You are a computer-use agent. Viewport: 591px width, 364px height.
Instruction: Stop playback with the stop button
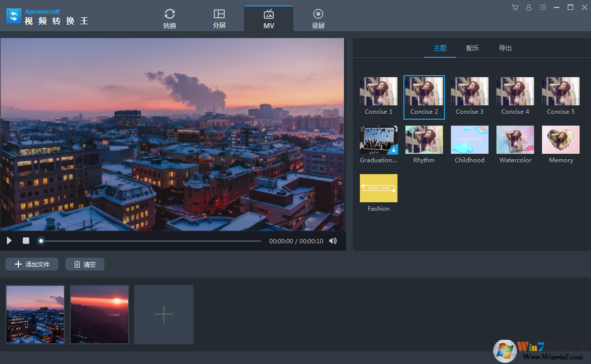click(26, 241)
